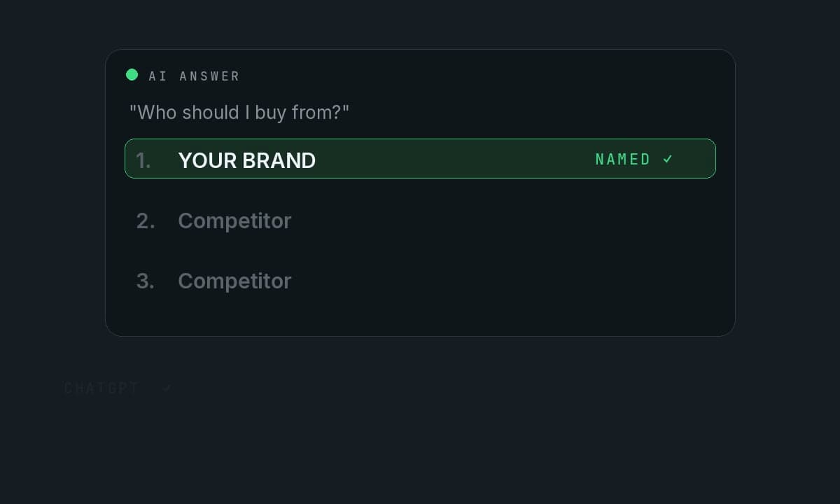Click empty space right of second Competitor

tap(504, 220)
